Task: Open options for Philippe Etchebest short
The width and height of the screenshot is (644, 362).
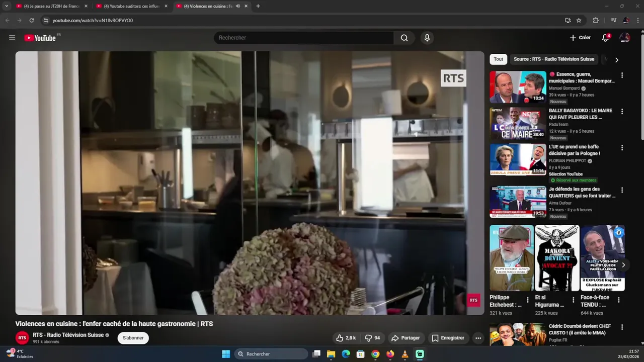Action: click(x=527, y=300)
